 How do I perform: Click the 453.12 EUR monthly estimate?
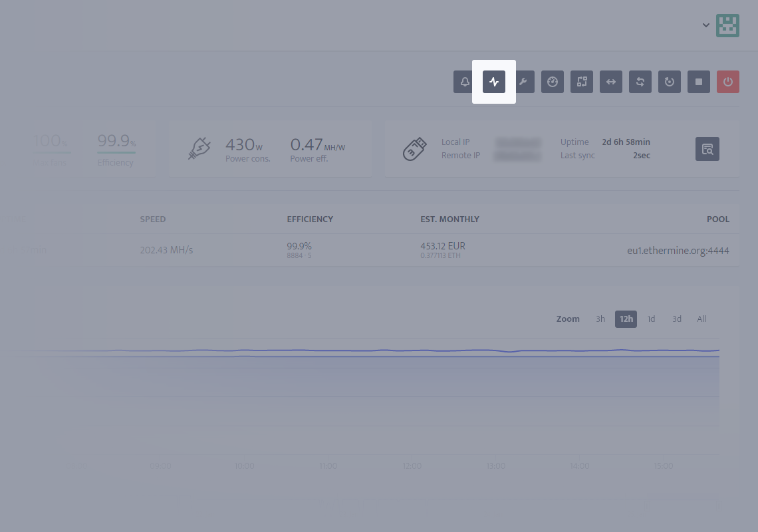click(x=443, y=246)
